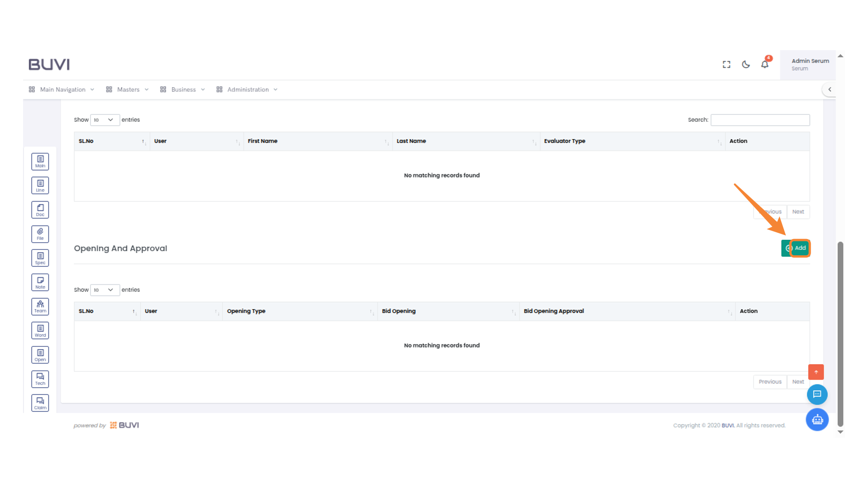Click the Search input field
The width and height of the screenshot is (868, 488).
pos(760,120)
